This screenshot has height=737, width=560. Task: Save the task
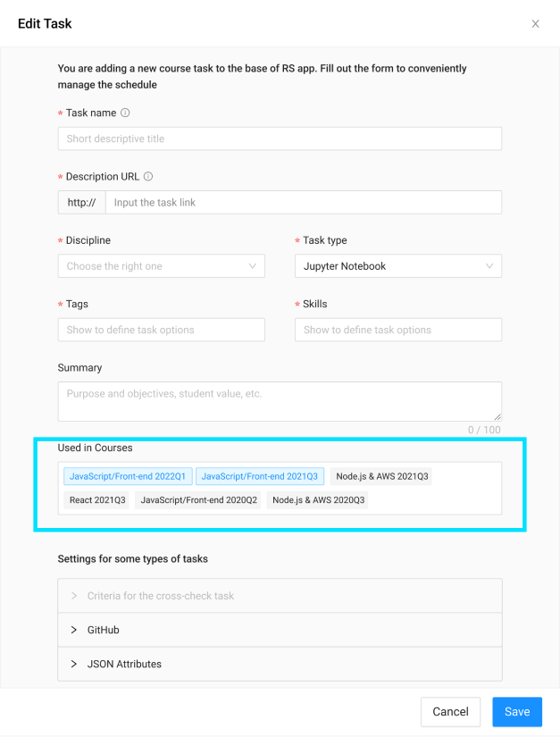point(517,712)
